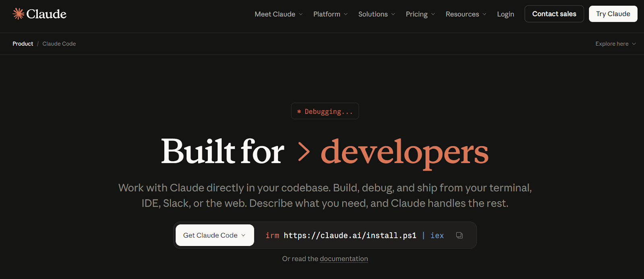Viewport: 644px width, 279px height.
Task: Expand the Pricing dropdown arrow
Action: [433, 14]
